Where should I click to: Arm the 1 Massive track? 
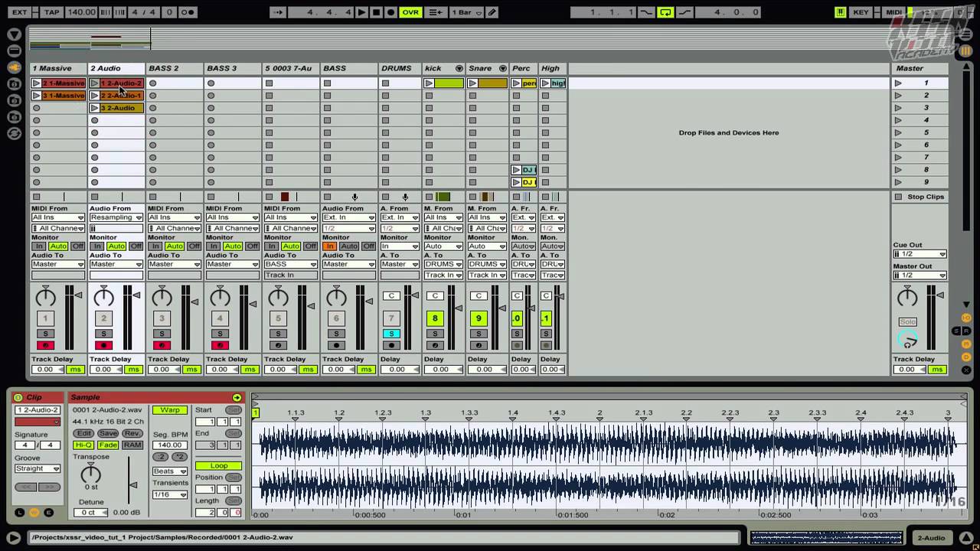pos(45,346)
